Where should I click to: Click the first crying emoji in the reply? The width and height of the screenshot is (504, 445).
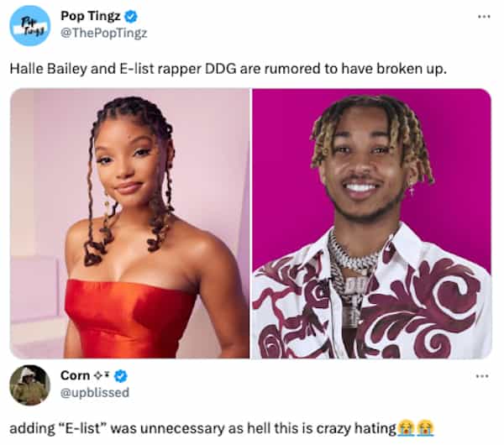[407, 428]
